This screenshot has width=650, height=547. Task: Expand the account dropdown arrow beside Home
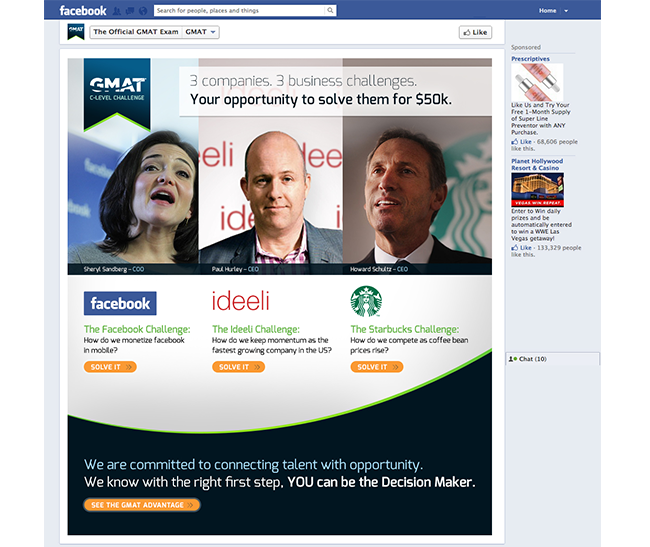tap(566, 11)
